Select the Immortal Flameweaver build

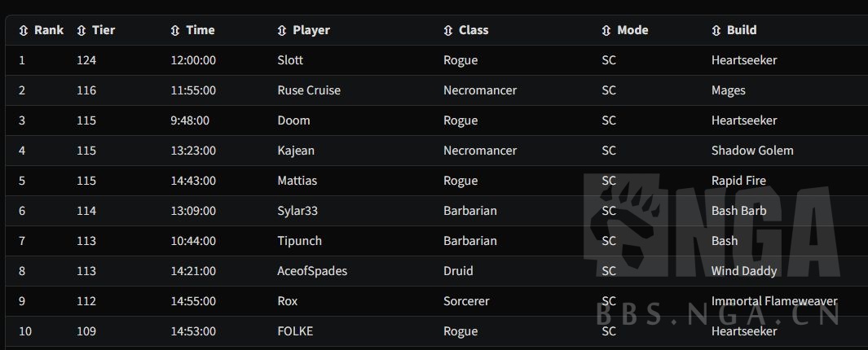(773, 301)
